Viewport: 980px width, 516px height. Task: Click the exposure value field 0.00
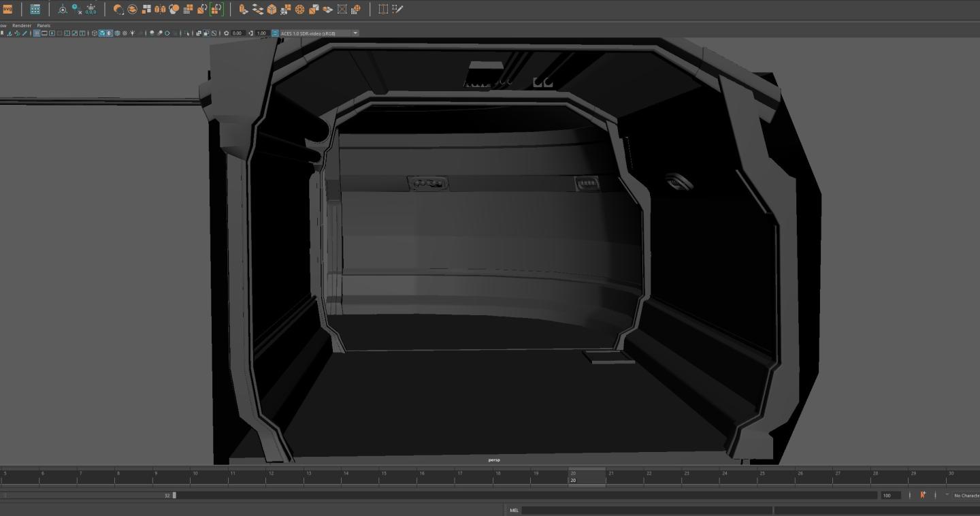(x=238, y=33)
